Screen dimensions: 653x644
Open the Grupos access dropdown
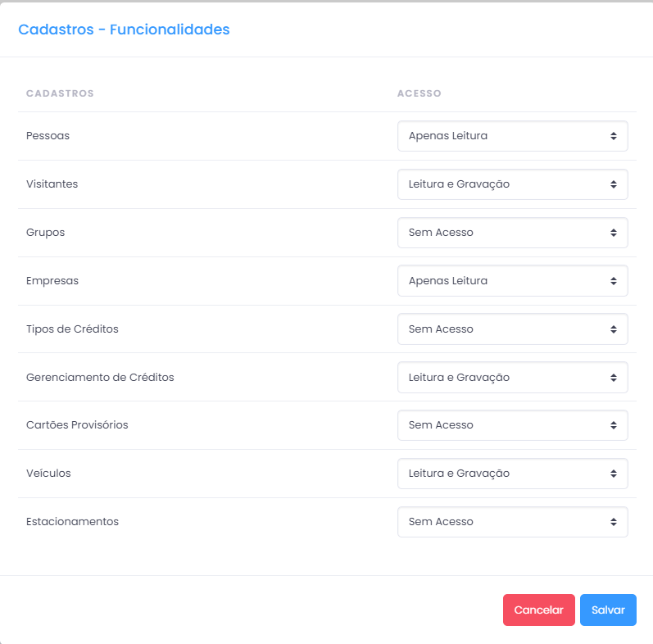(x=513, y=233)
